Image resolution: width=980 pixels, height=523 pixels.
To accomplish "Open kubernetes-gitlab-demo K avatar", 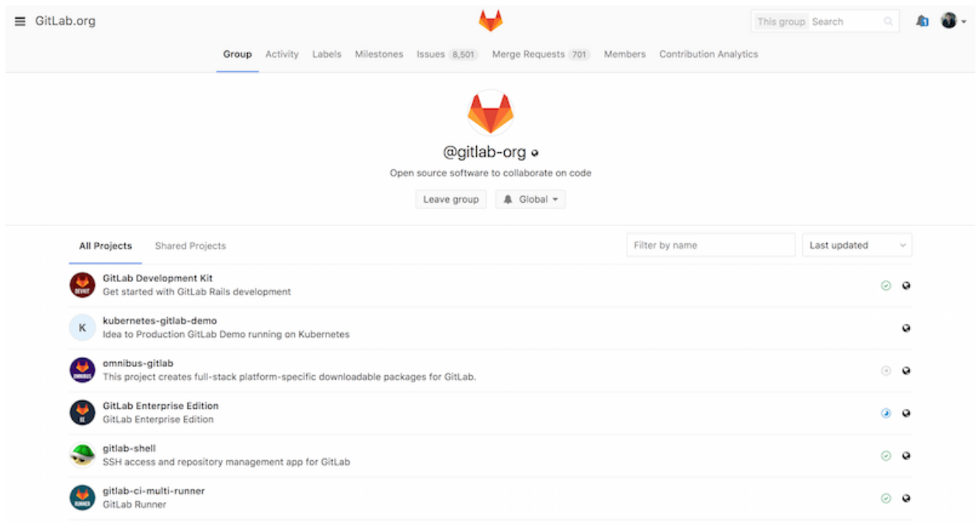I will (82, 328).
